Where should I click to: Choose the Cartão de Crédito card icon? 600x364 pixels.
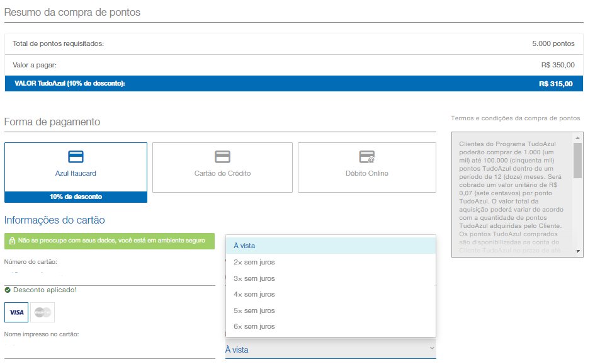pyautogui.click(x=222, y=157)
